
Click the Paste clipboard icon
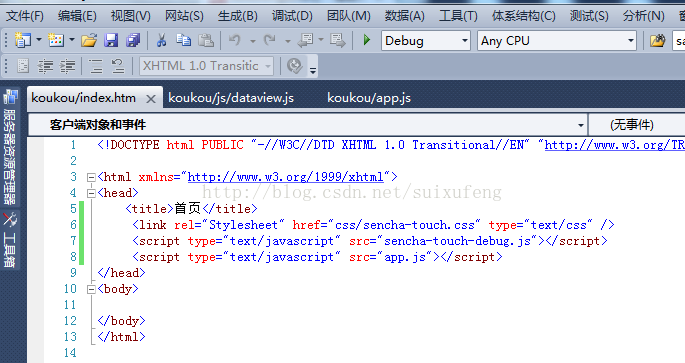(206, 41)
